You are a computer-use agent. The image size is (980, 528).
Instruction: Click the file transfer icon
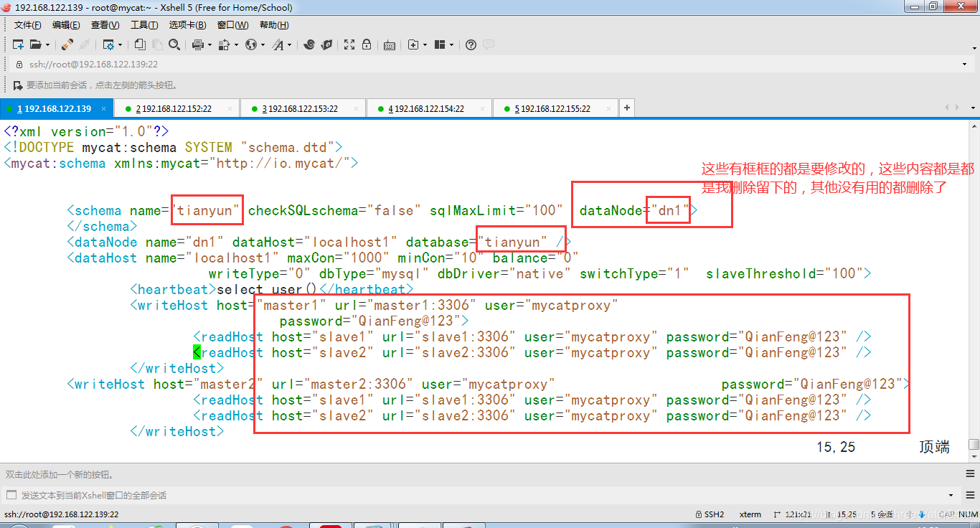coord(224,44)
